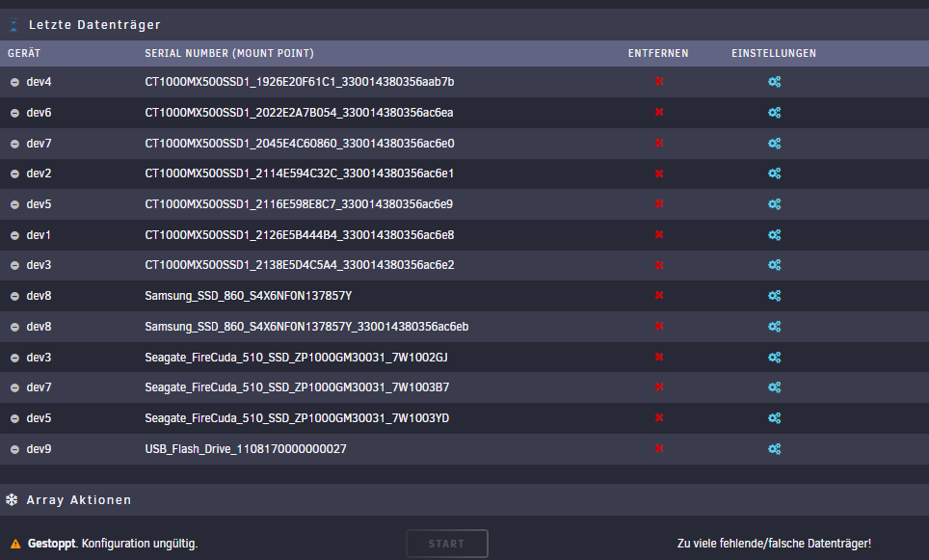Select serial CT1000MX500SSD1_2045E4C60860 text

pyautogui.click(x=299, y=144)
